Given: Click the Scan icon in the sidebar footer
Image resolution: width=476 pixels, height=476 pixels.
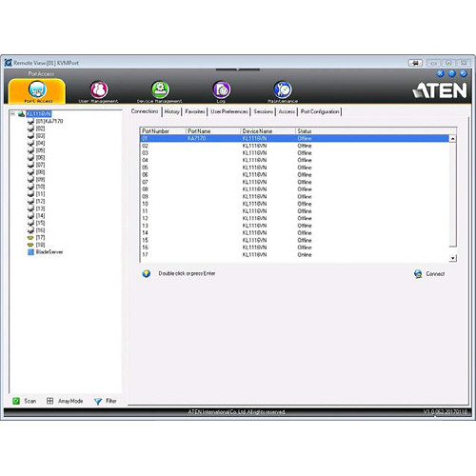Looking at the screenshot, I should [16, 401].
